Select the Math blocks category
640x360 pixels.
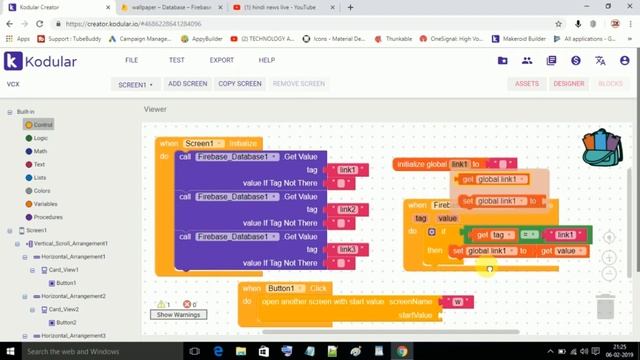coord(36,151)
